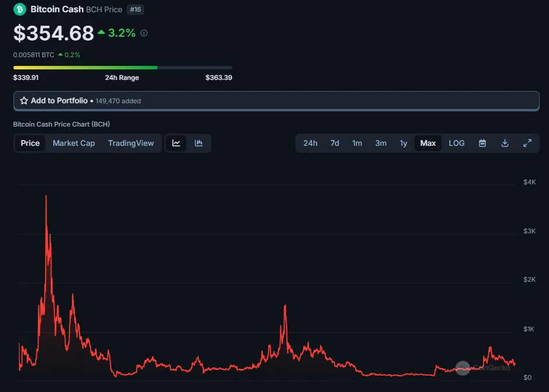This screenshot has height=392, width=549.
Task: Click the Bitcoin Cash logo icon
Action: click(x=20, y=9)
